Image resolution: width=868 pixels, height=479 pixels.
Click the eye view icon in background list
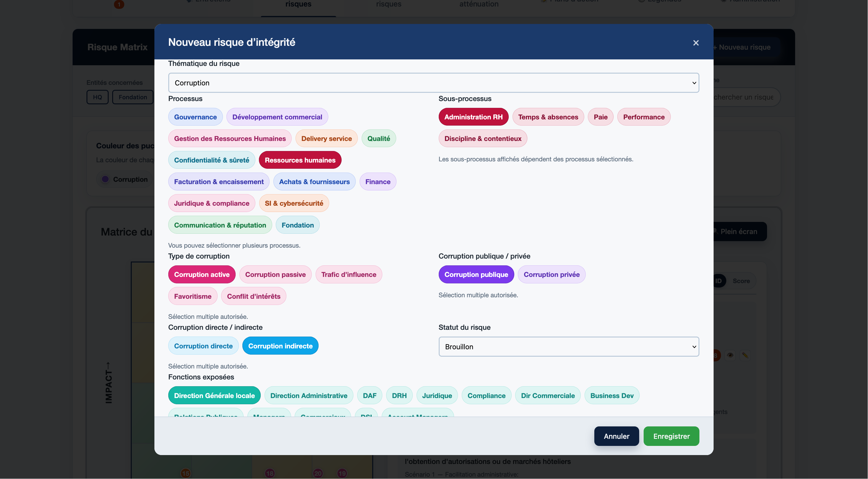[x=730, y=355]
